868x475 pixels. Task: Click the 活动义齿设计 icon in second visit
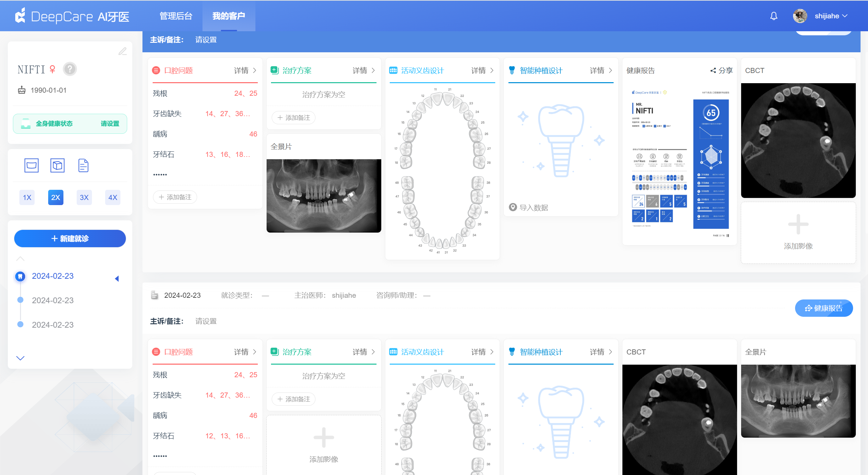(393, 352)
